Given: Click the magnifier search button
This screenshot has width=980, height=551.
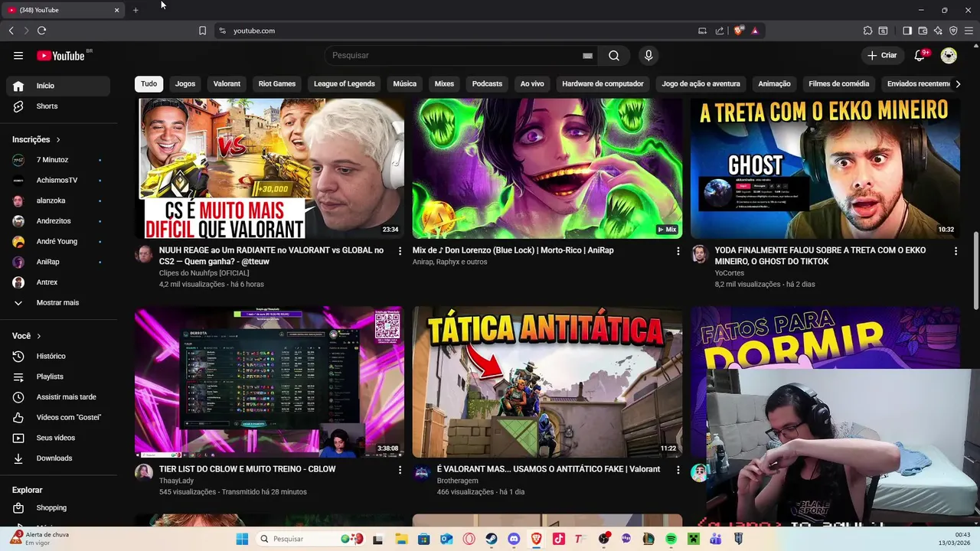Looking at the screenshot, I should click(614, 55).
